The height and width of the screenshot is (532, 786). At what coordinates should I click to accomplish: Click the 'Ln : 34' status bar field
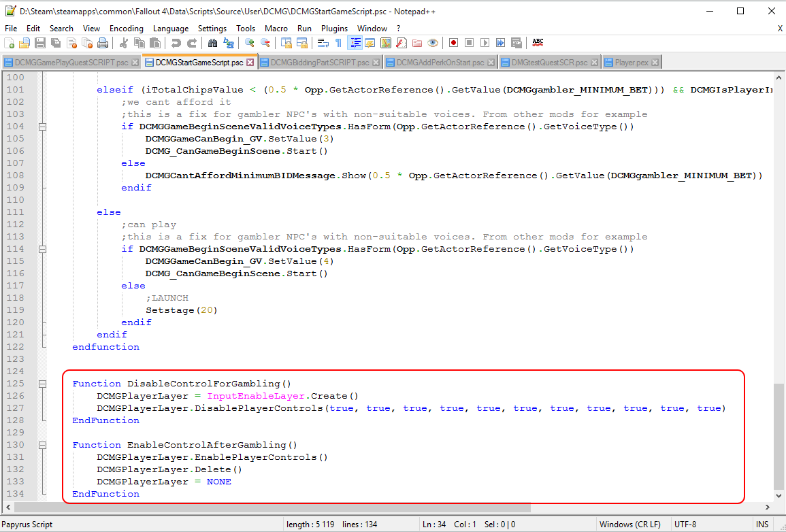[x=434, y=525]
